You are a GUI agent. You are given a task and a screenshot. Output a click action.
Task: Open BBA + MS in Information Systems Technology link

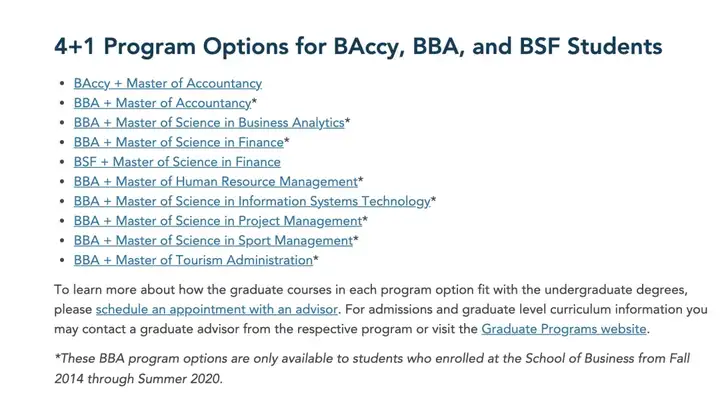tap(252, 202)
